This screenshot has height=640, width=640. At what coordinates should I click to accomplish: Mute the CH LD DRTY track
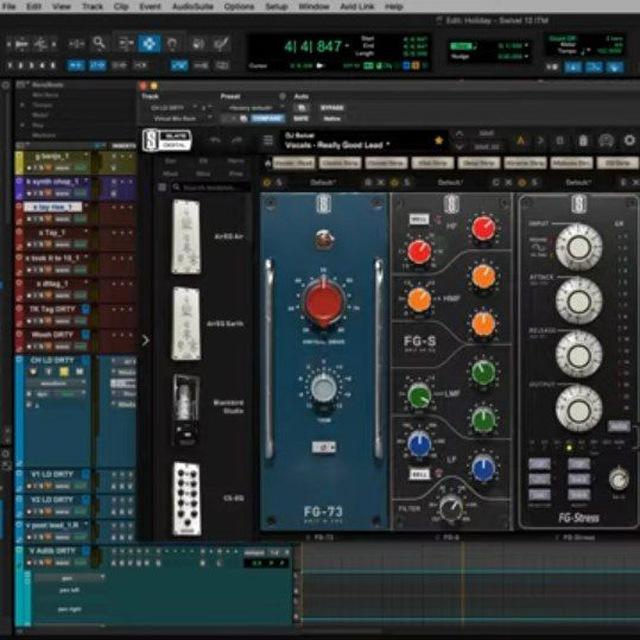(79, 372)
